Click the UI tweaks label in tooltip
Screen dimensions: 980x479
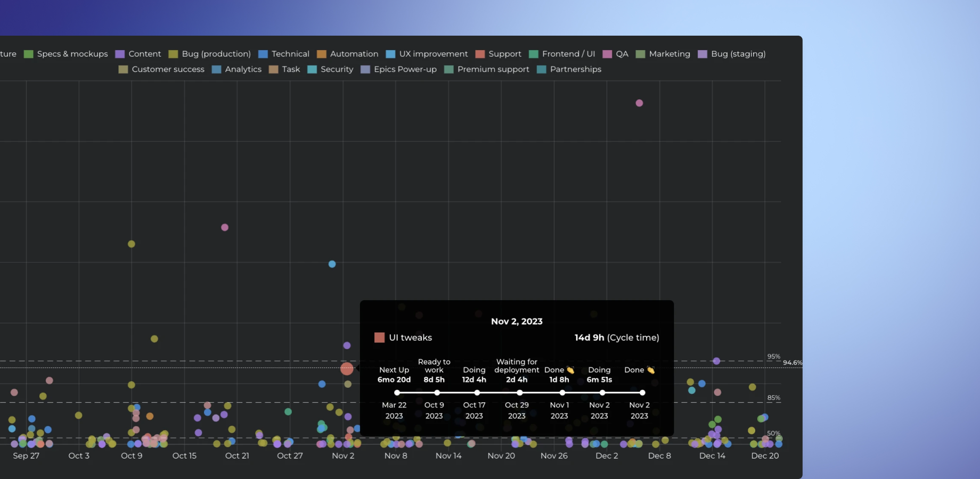[410, 337]
